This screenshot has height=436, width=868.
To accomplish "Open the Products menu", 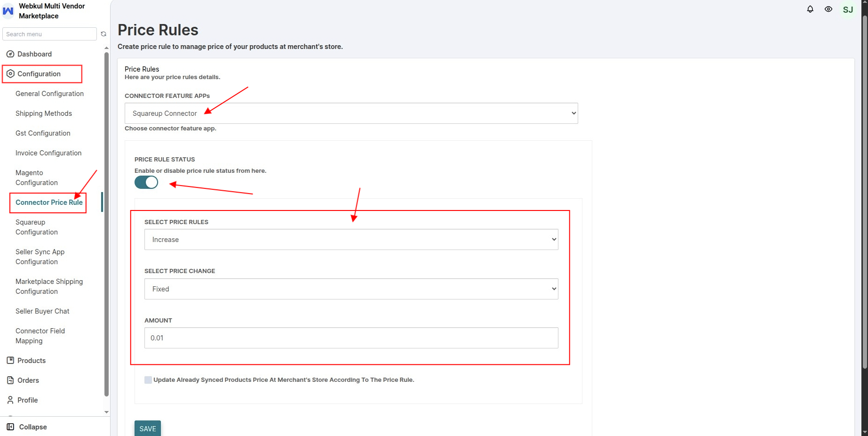I will (32, 361).
